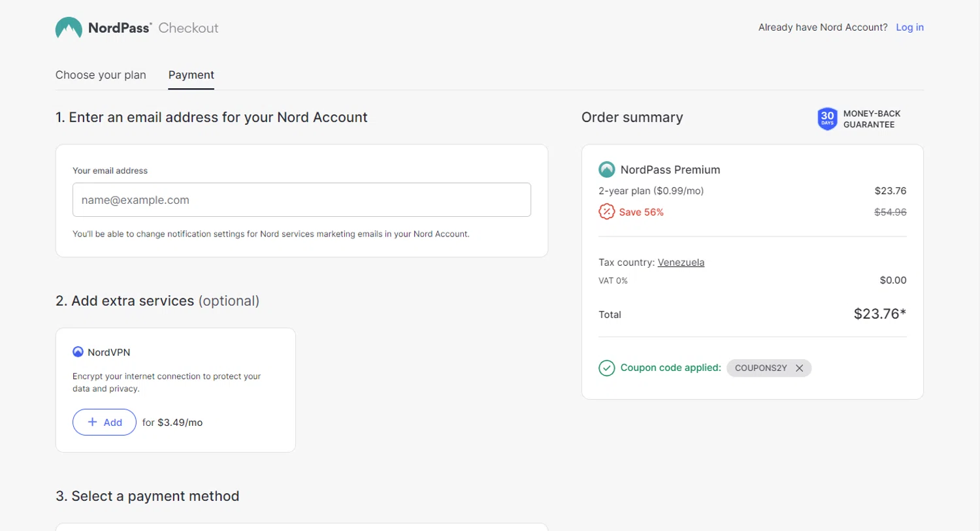The width and height of the screenshot is (980, 531).
Task: Focus the email address input field
Action: (302, 200)
